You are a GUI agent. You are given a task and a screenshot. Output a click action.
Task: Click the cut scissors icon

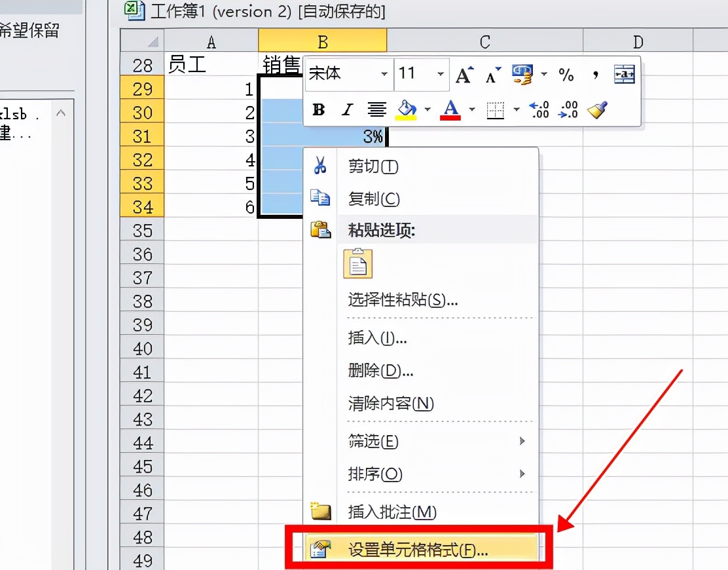(x=320, y=165)
